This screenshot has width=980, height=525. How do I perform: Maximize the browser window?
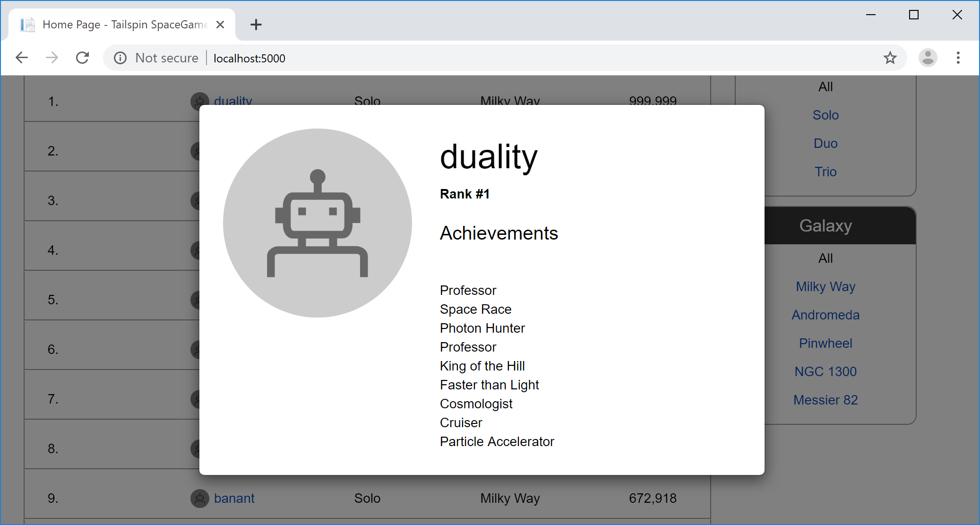coord(914,15)
